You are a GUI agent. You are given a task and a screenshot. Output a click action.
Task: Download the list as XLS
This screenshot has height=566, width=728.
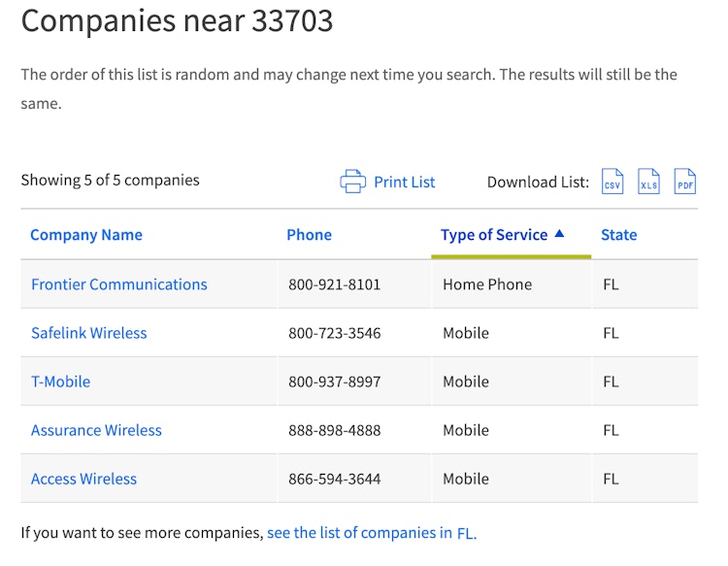click(x=648, y=182)
